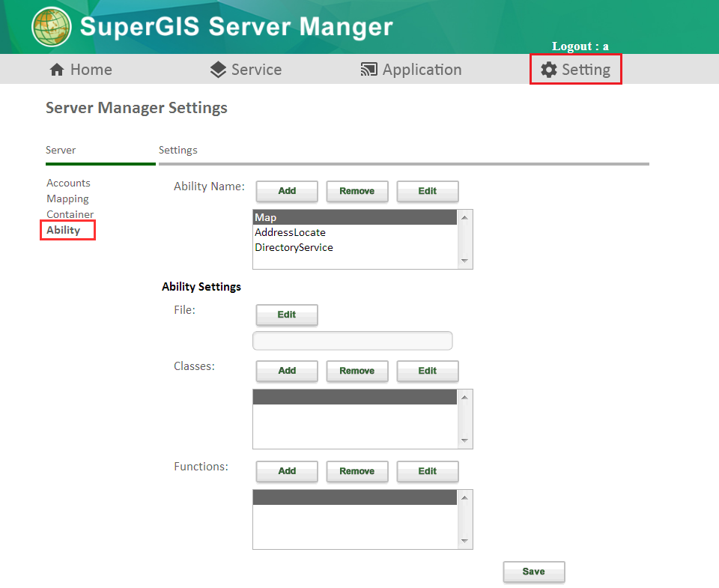Remove the selected Classes entry
Screen dimensions: 719x588
click(x=357, y=371)
